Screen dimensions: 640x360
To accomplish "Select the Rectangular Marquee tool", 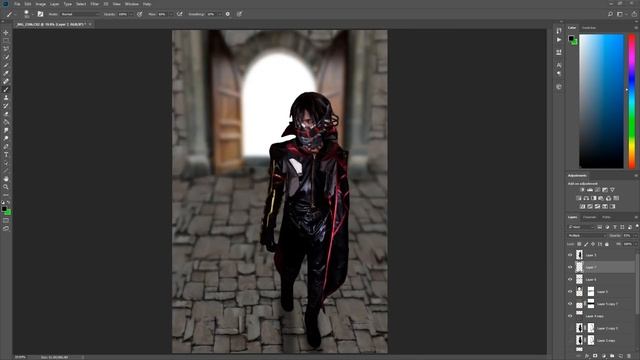I will coord(6,41).
